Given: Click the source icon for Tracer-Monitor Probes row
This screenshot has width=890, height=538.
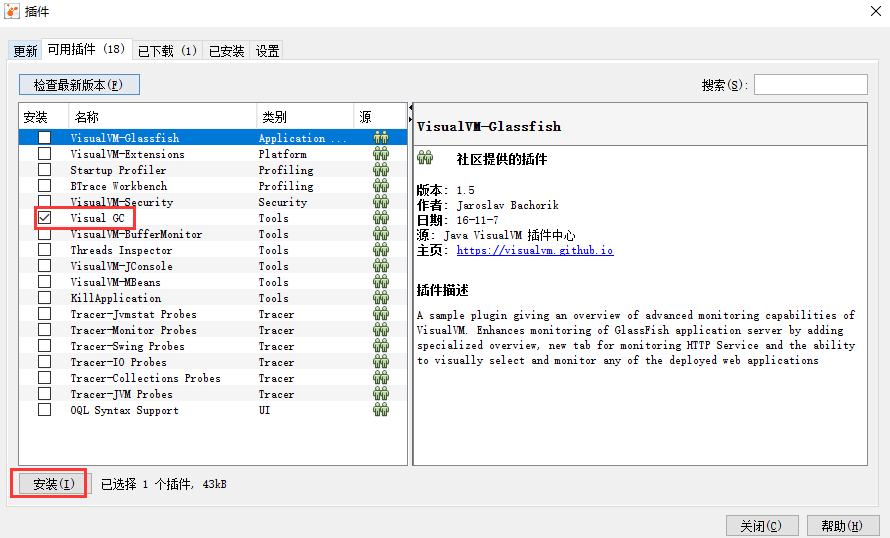Looking at the screenshot, I should [x=381, y=330].
